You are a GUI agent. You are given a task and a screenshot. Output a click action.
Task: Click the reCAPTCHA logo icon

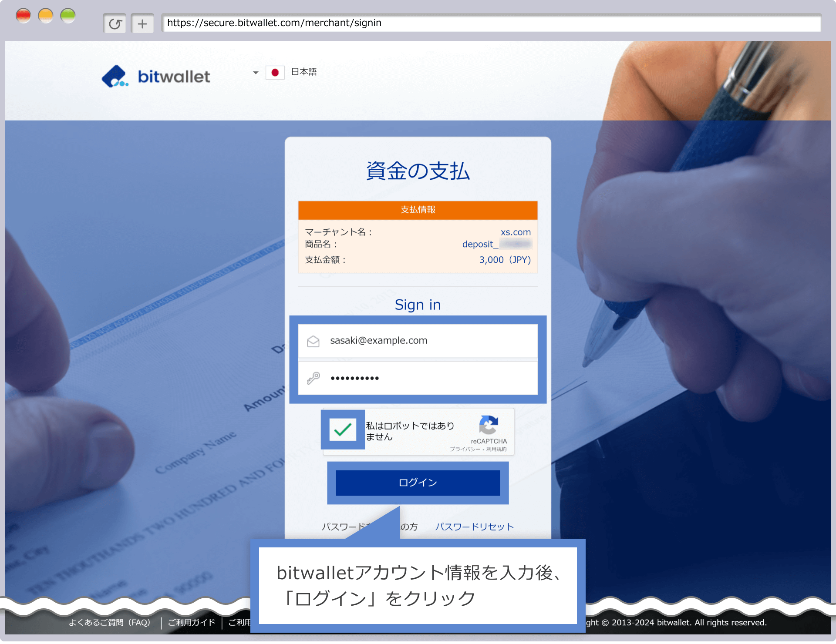click(487, 425)
